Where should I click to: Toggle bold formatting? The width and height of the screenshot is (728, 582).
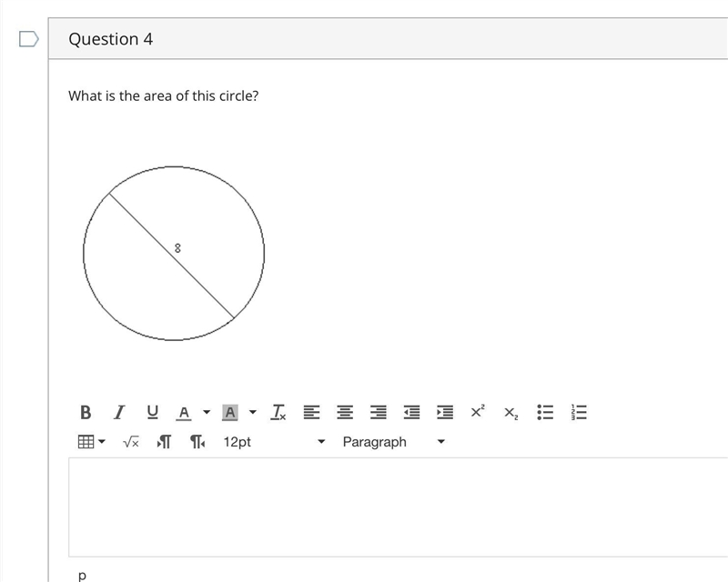point(86,412)
